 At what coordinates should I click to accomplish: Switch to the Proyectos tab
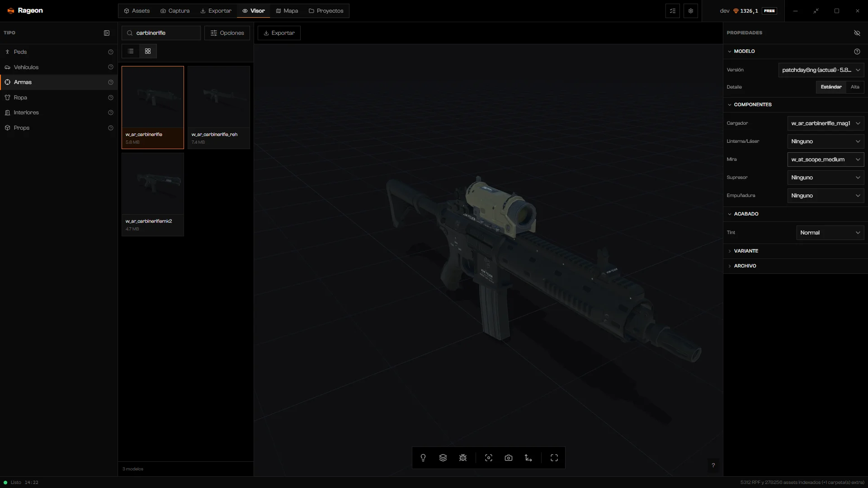[x=326, y=11]
